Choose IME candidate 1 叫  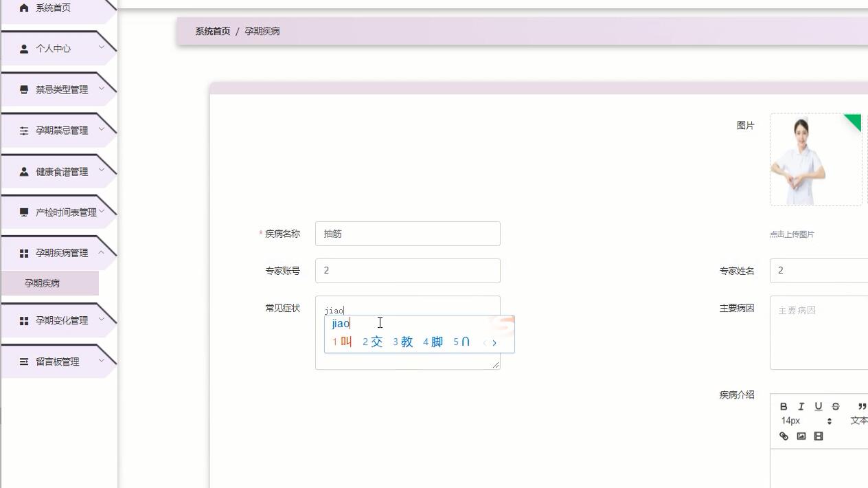point(342,342)
